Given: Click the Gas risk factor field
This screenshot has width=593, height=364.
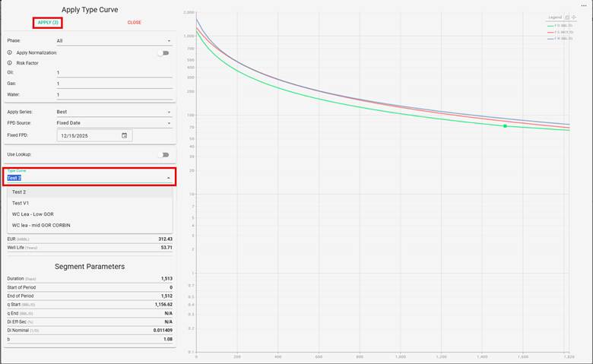Looking at the screenshot, I should click(114, 84).
